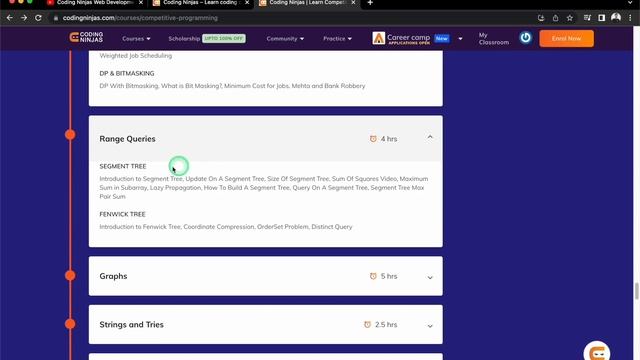The image size is (640, 360).
Task: Click the install app icon in address bar
Action: pos(541,18)
